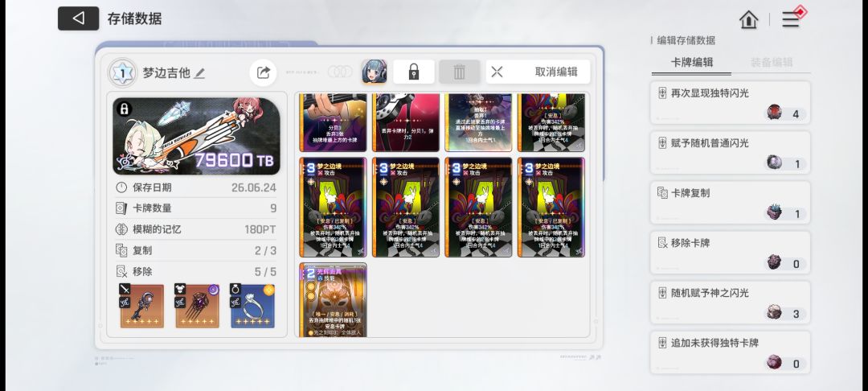Viewport: 868px width, 391px height.
Task: Open the 79600 TB save banner image
Action: click(x=197, y=136)
